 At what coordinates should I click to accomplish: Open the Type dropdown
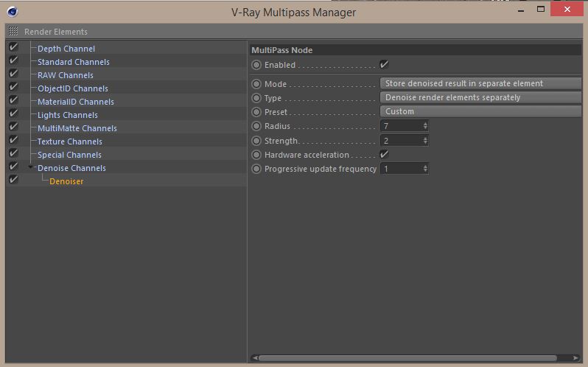[480, 97]
